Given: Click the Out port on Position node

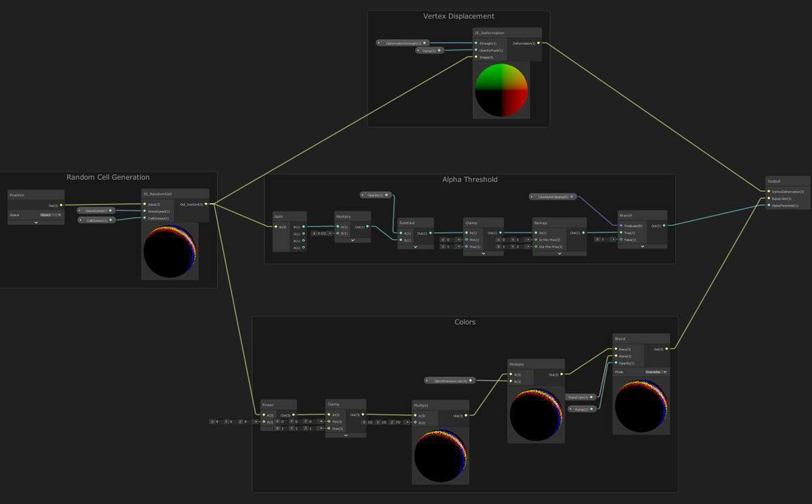Looking at the screenshot, I should (x=61, y=205).
